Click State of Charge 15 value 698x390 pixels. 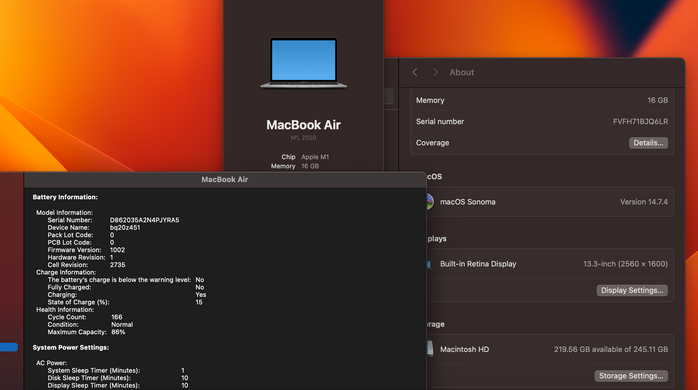(x=199, y=302)
